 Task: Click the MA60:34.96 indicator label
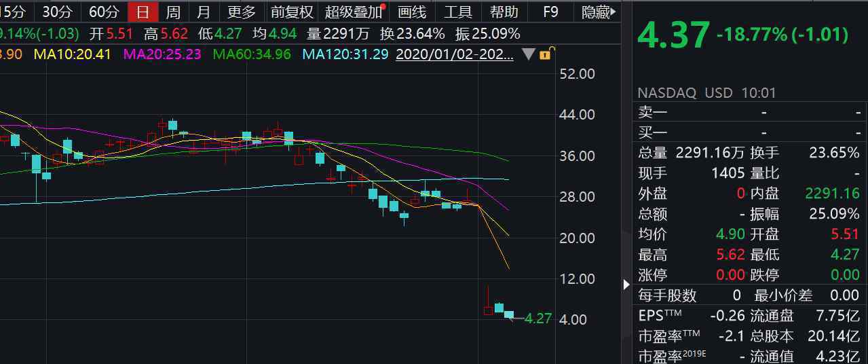tap(252, 54)
